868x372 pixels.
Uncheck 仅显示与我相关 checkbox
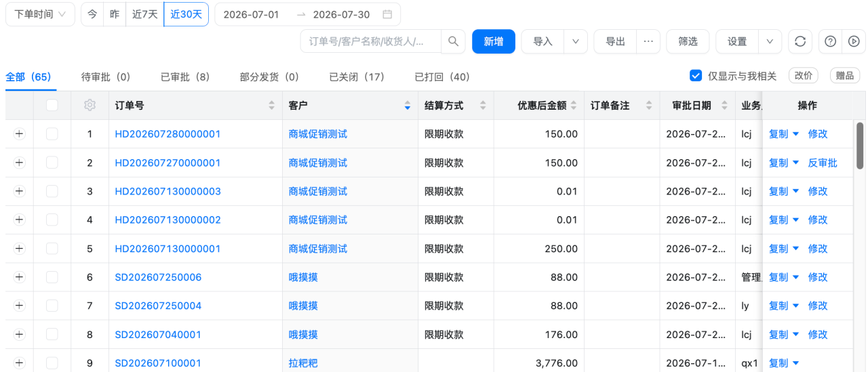[695, 75]
